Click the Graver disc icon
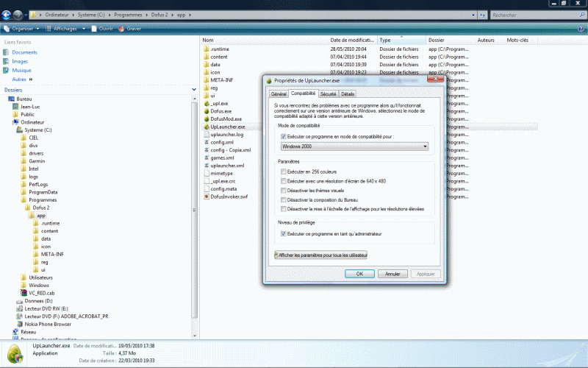This screenshot has width=588, height=368. [121, 29]
